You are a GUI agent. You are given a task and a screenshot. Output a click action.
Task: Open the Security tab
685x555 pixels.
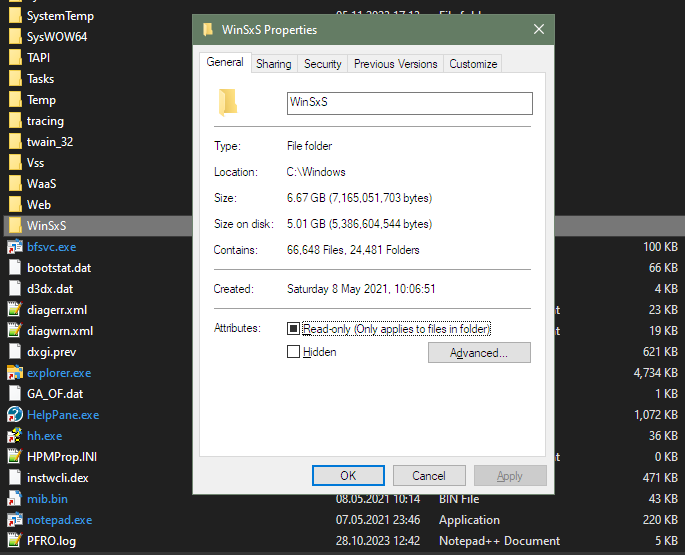[x=322, y=64]
